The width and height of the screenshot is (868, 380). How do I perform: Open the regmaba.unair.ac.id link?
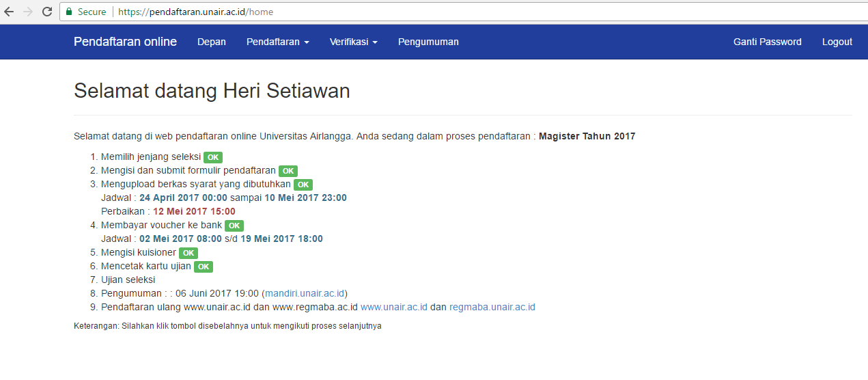492,307
